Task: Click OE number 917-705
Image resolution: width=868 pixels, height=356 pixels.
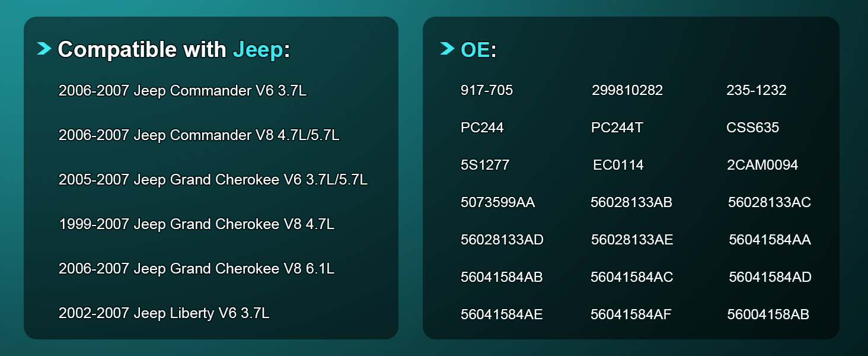Action: (x=487, y=90)
